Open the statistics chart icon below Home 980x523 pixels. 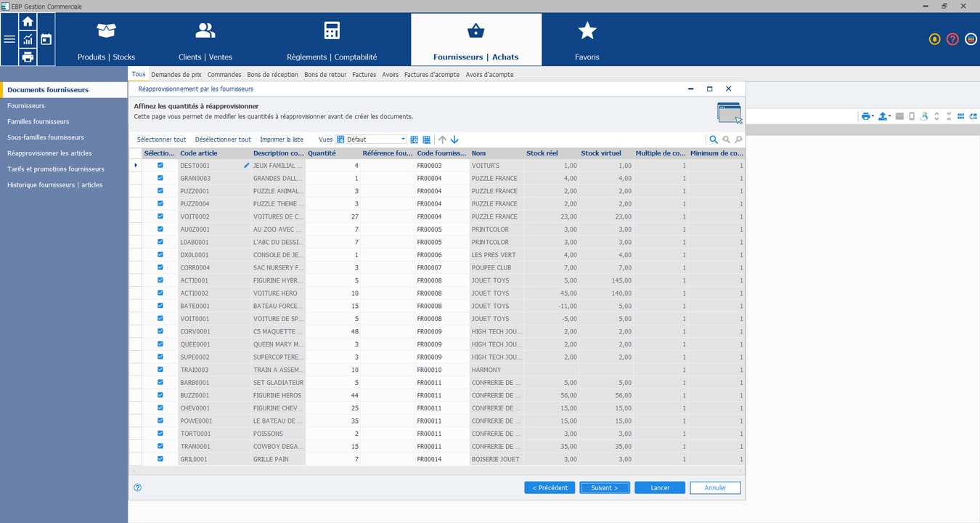coord(28,39)
